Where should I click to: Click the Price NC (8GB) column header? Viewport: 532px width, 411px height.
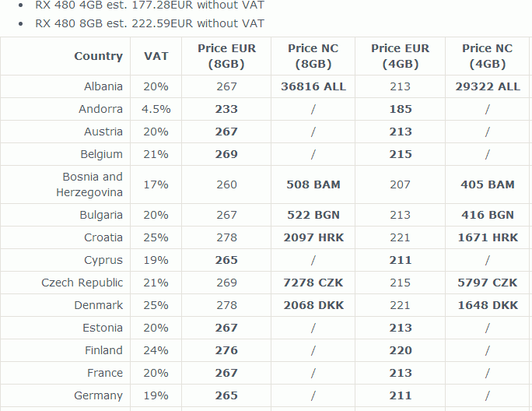pos(313,56)
